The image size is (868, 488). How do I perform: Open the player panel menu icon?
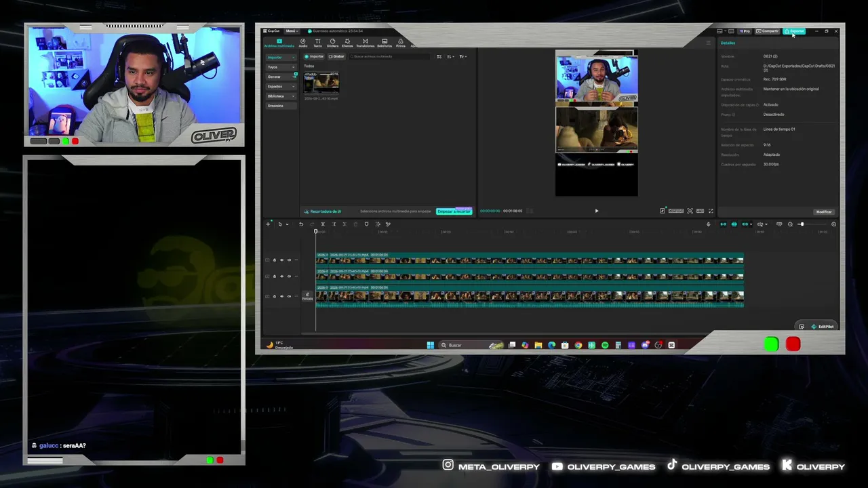709,43
